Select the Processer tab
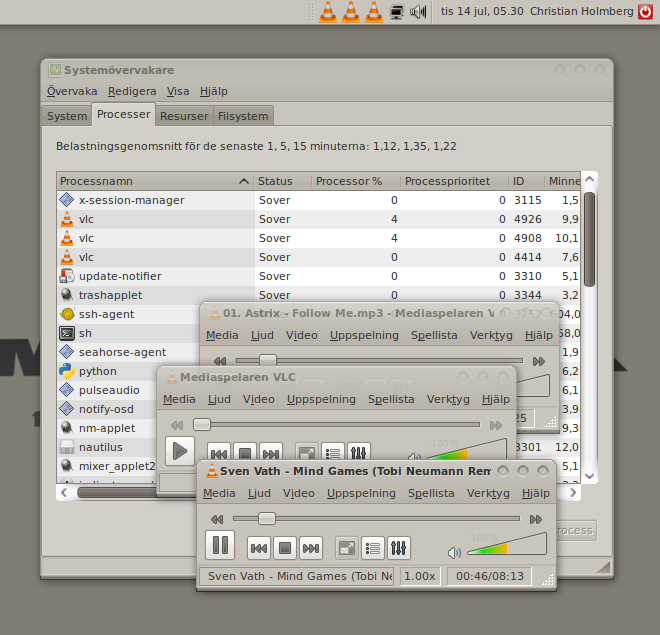 pos(123,114)
